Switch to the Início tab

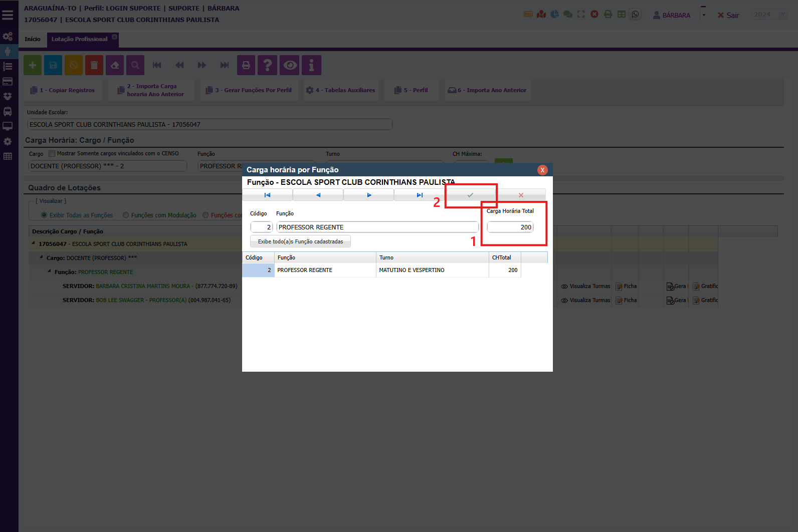tap(33, 39)
